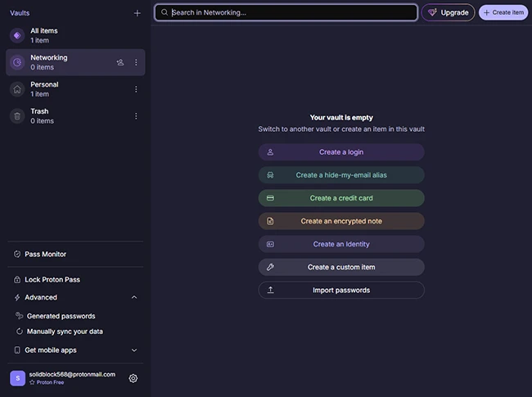532x397 pixels.
Task: Expand Get mobile apps section
Action: coord(134,350)
